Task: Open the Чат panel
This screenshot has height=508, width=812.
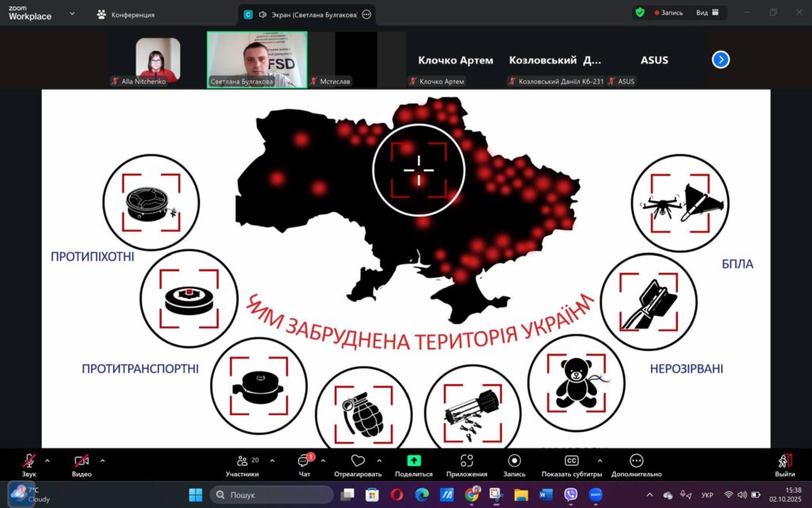Action: coord(304,461)
